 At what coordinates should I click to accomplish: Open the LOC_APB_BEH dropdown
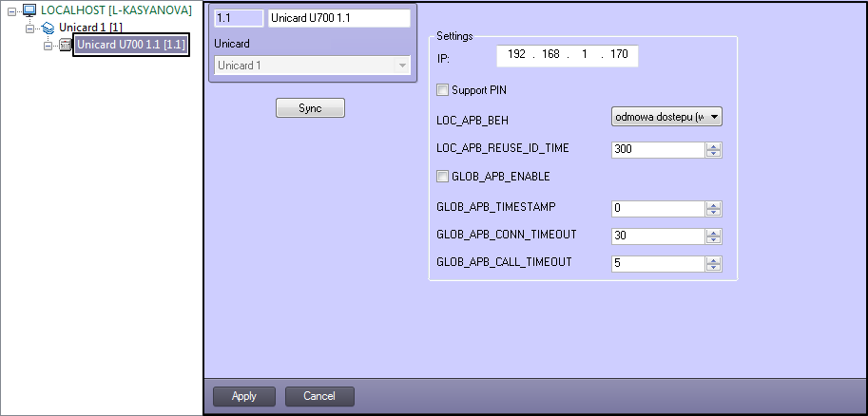(666, 117)
